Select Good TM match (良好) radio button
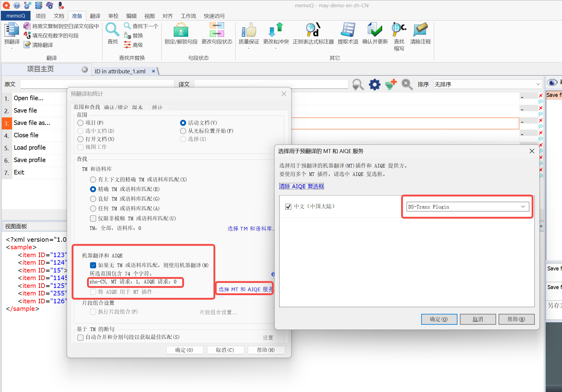 pos(93,199)
